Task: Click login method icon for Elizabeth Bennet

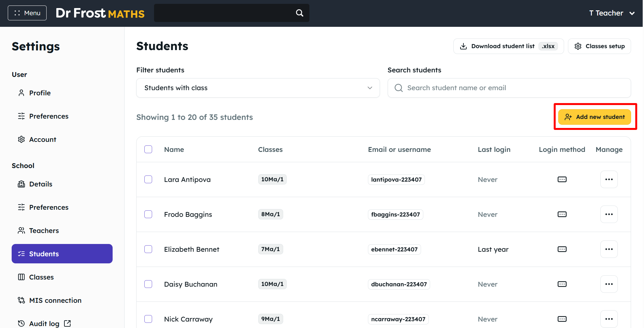Action: 562,249
